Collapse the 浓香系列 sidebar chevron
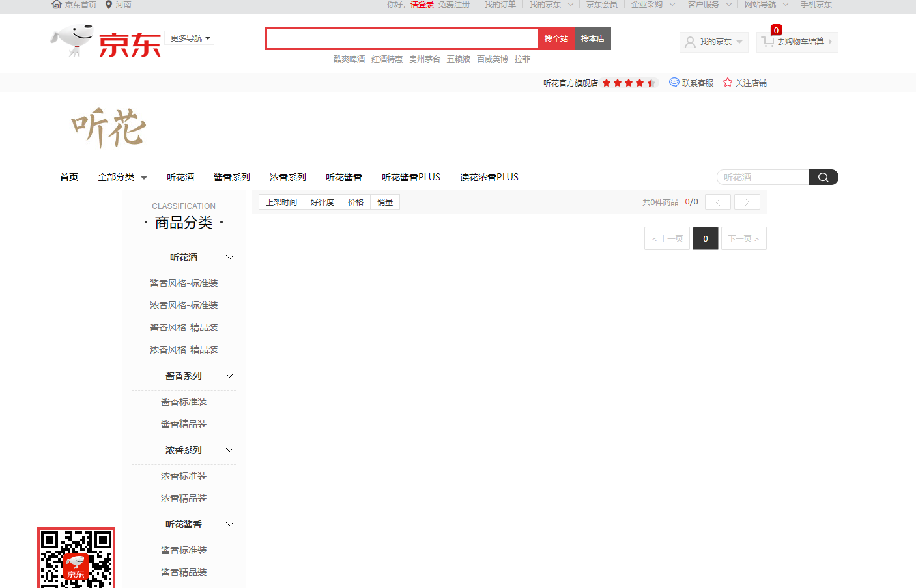The image size is (916, 588). coord(229,450)
